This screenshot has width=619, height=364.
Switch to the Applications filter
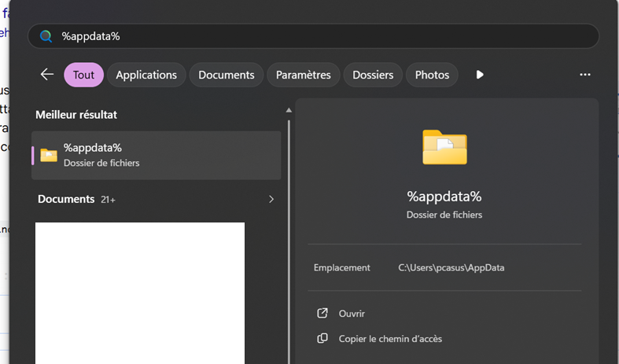146,75
